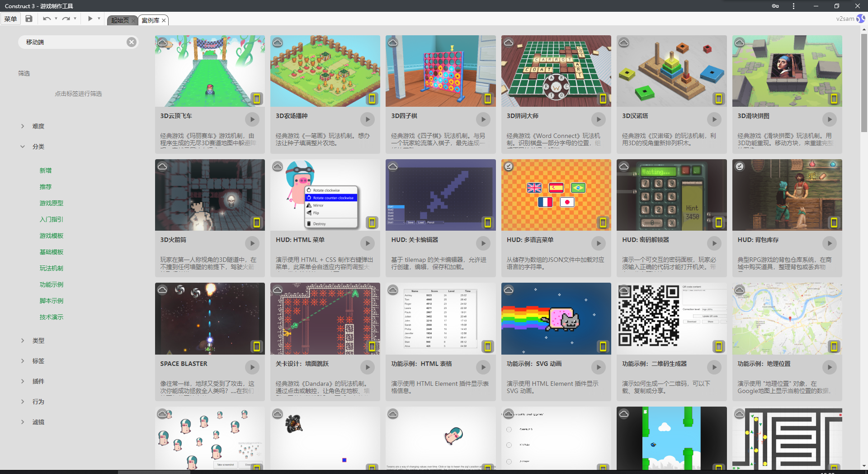Select the 案例库 tab
868x474 pixels.
(x=151, y=20)
